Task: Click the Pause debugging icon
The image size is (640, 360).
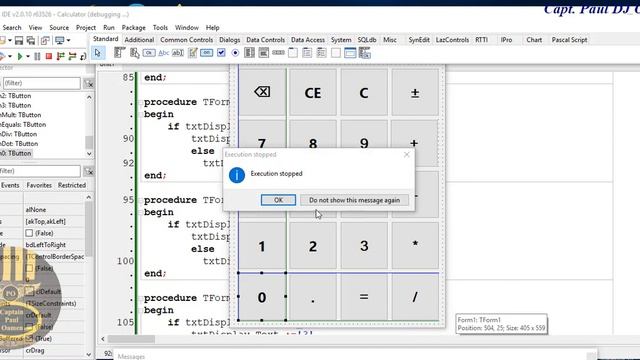Action: [x=37, y=56]
